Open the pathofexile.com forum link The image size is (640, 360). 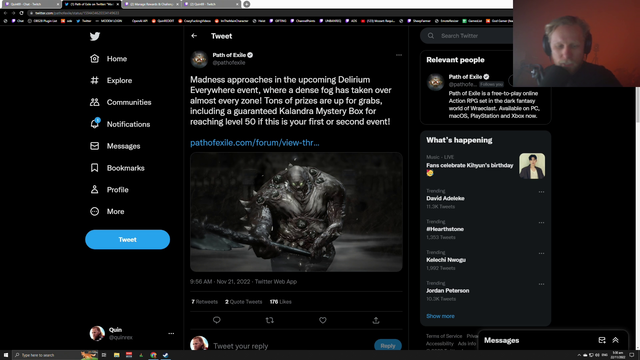[255, 143]
